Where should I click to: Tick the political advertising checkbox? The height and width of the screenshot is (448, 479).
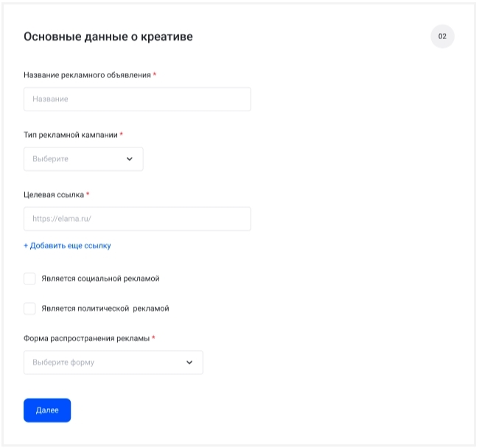pyautogui.click(x=29, y=309)
